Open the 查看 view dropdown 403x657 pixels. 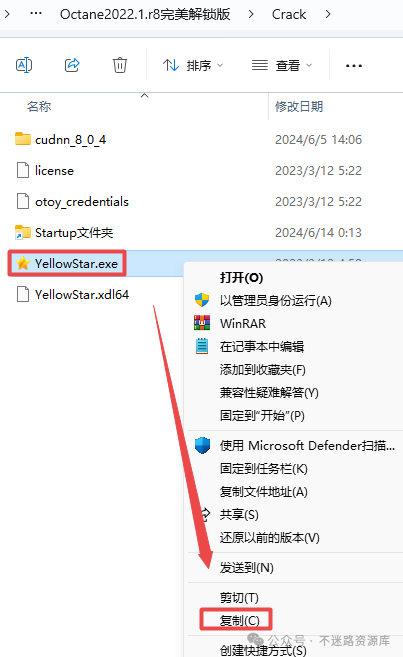[282, 65]
